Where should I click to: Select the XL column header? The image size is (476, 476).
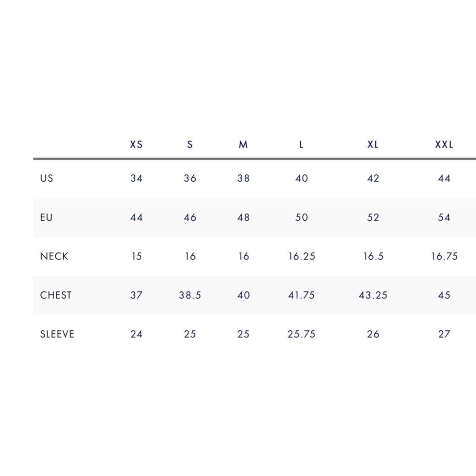[373, 144]
